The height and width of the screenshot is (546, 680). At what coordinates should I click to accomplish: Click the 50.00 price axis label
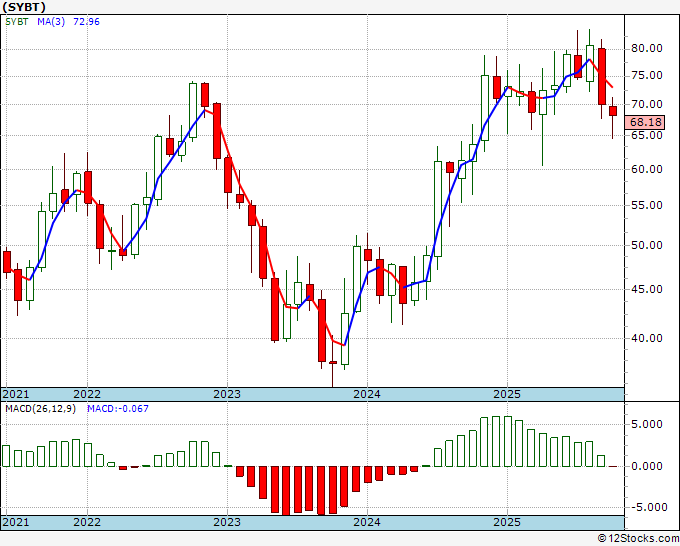pos(647,245)
